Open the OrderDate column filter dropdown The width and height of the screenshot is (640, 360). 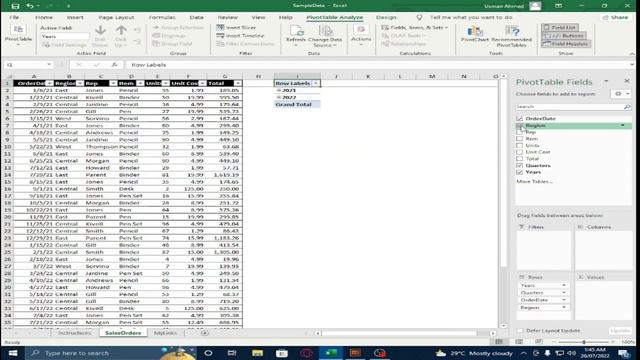49,83
